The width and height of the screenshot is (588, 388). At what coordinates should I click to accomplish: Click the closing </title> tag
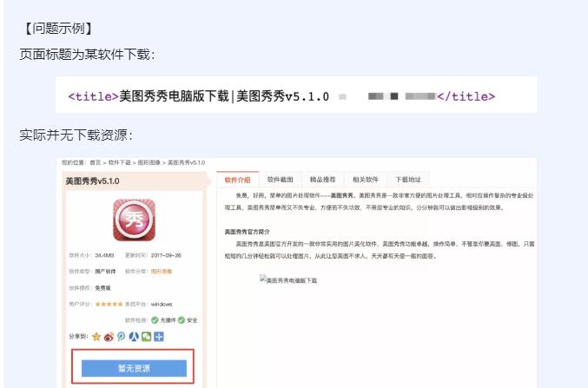point(466,96)
